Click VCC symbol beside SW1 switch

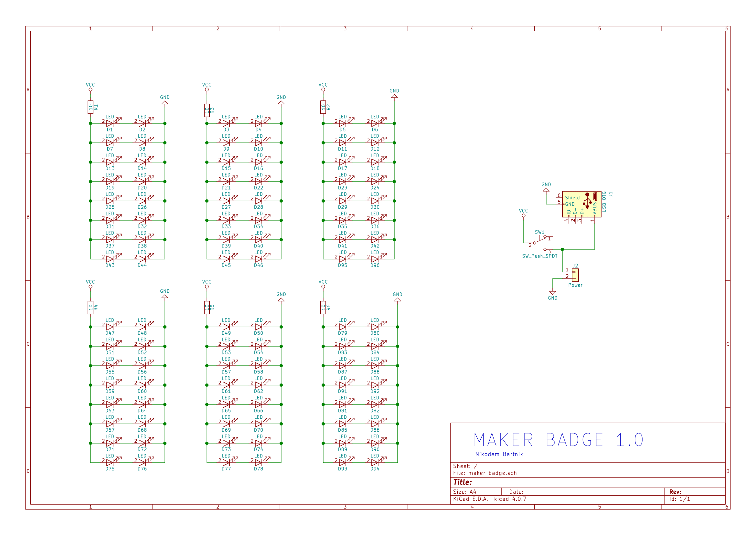point(523,215)
